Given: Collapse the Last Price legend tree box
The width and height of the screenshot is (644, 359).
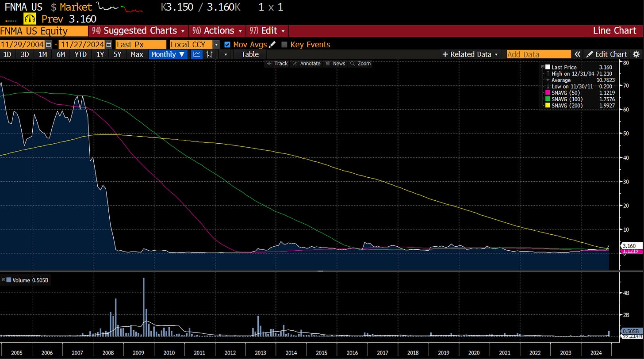Looking at the screenshot, I should click(543, 67).
